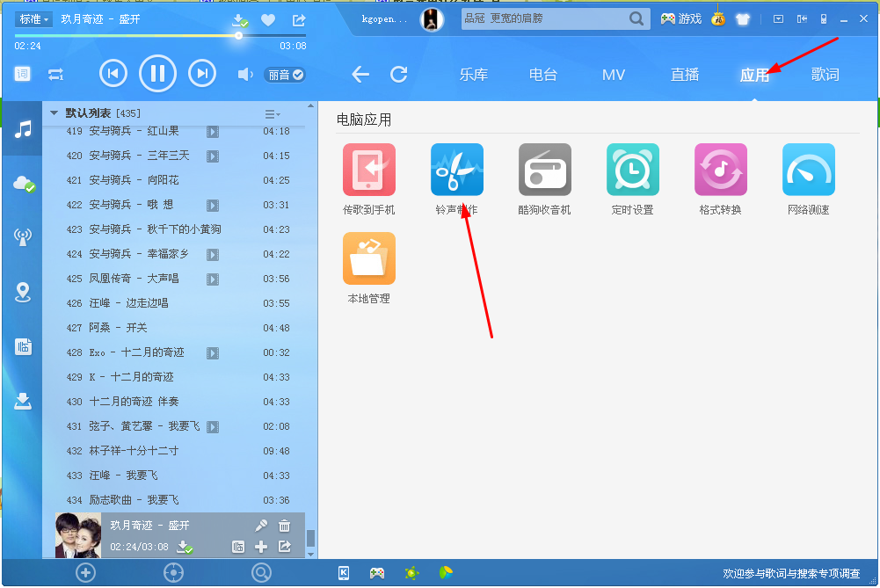The width and height of the screenshot is (880, 588).
Task: Click the gold money bag icon
Action: (x=718, y=18)
